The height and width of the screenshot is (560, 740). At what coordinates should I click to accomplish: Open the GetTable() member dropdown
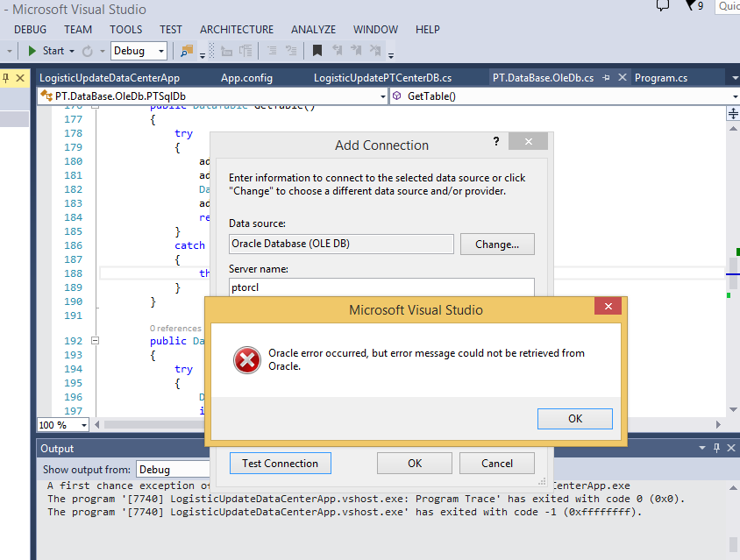pyautogui.click(x=736, y=96)
